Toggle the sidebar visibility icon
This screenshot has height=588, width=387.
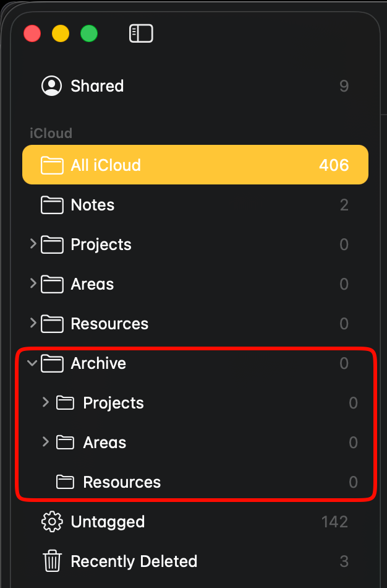pyautogui.click(x=141, y=33)
